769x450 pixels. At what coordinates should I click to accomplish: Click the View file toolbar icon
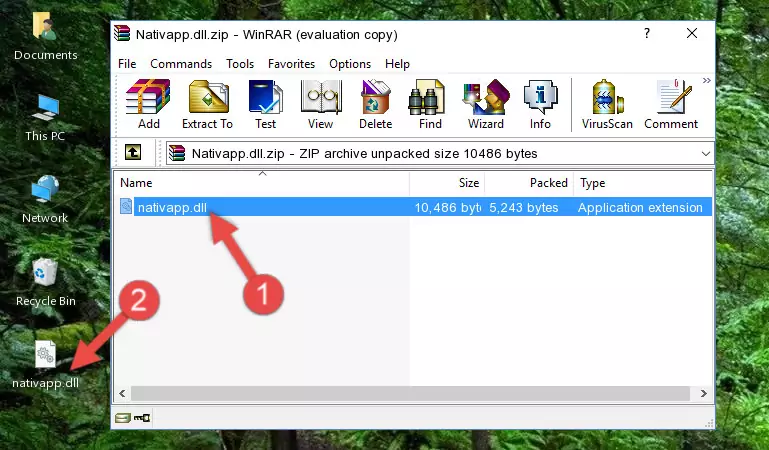tap(321, 104)
